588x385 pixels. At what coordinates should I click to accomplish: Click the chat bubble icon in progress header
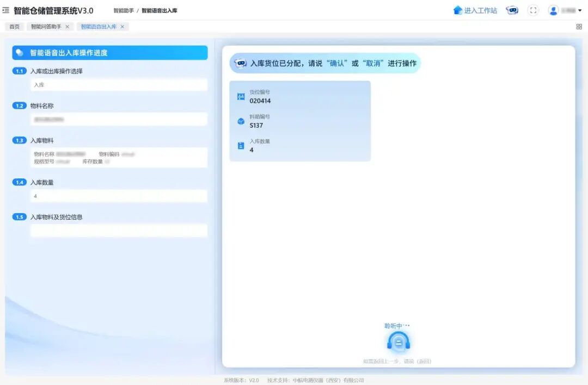pyautogui.click(x=20, y=52)
